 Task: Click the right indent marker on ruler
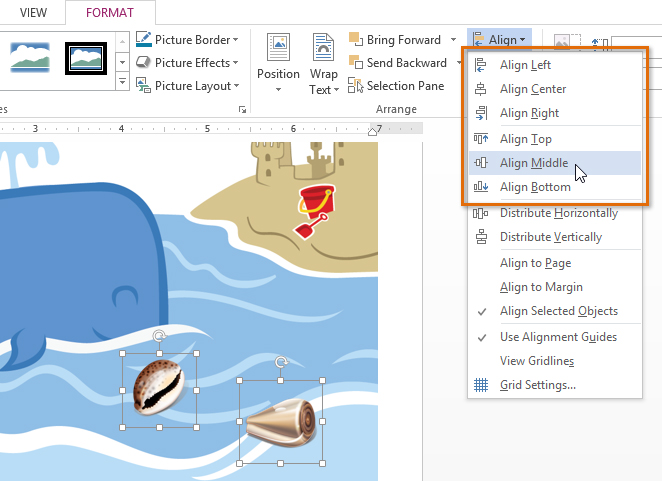tap(372, 132)
